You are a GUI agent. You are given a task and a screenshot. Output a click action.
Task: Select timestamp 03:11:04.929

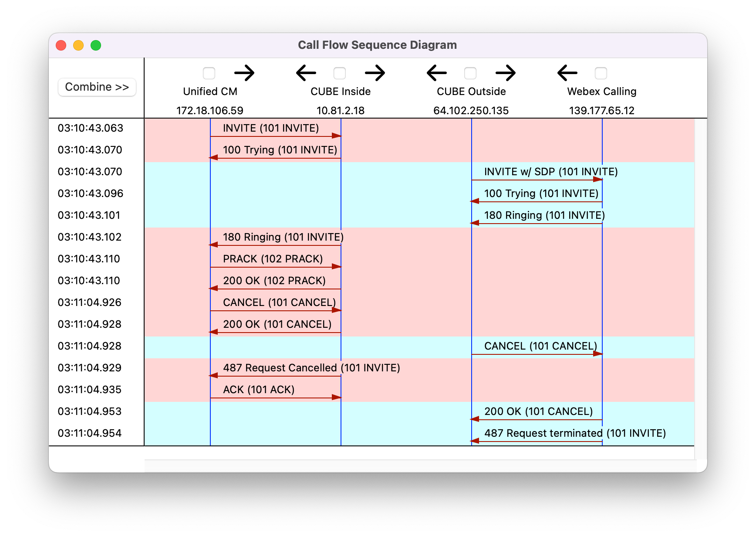tap(90, 368)
